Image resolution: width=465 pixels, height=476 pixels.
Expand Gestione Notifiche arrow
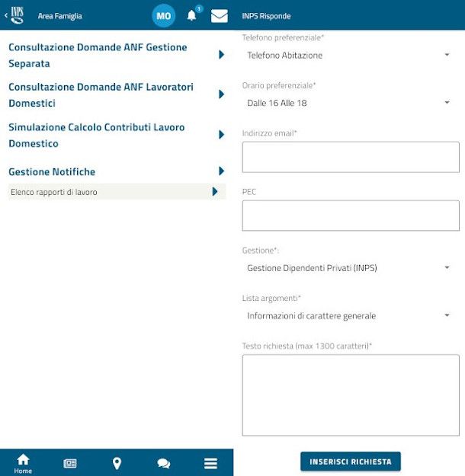(x=222, y=171)
